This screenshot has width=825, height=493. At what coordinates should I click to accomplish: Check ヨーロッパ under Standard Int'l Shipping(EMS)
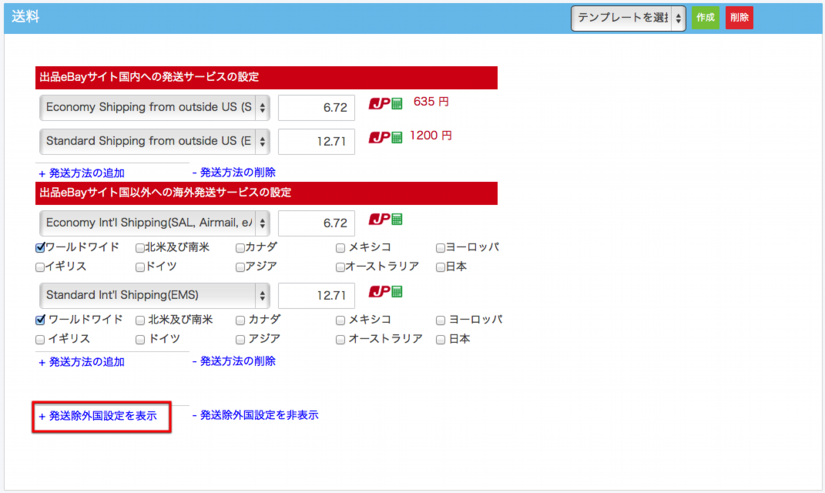pyautogui.click(x=441, y=320)
